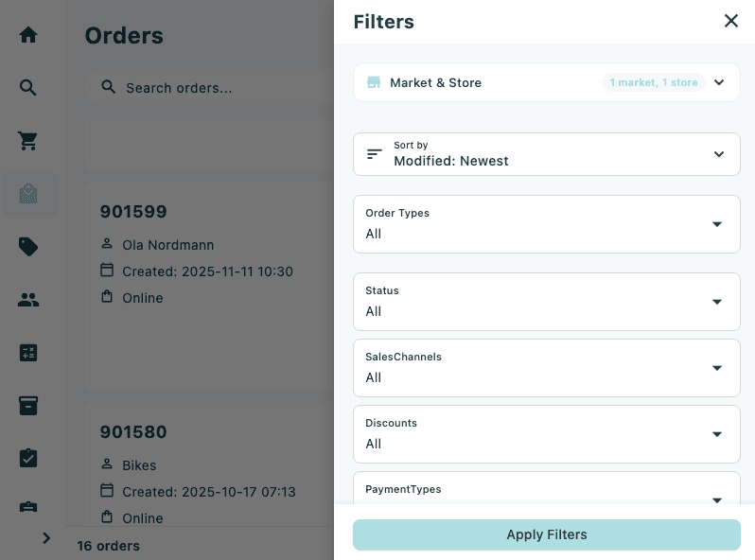Open the archive box sidebar icon

(28, 406)
